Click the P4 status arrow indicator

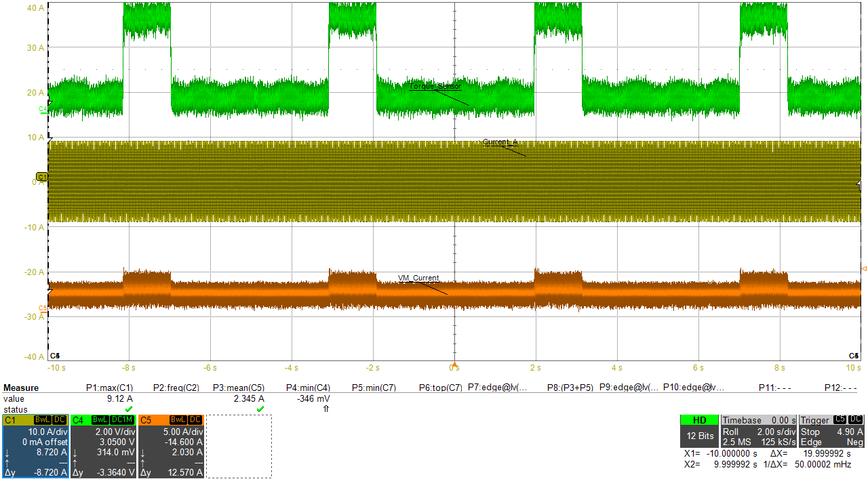[326, 409]
